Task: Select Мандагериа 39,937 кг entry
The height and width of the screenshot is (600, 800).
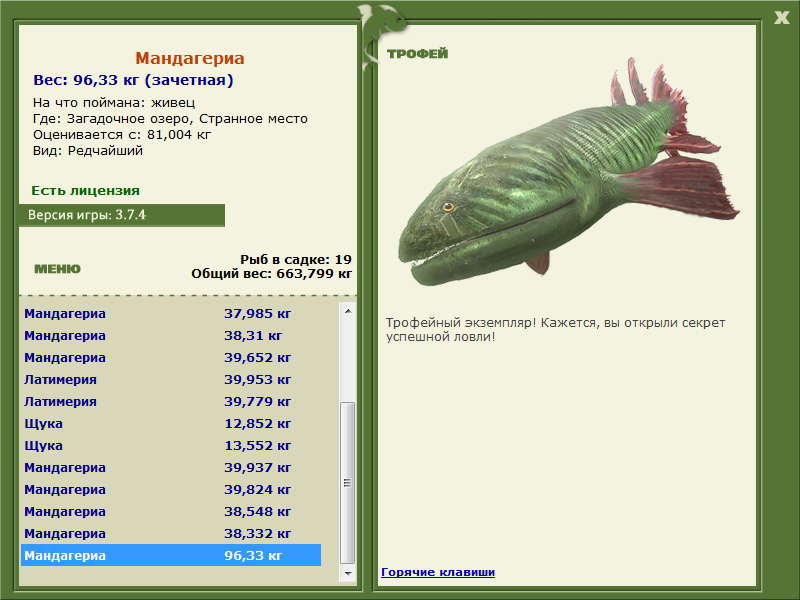Action: (x=171, y=467)
